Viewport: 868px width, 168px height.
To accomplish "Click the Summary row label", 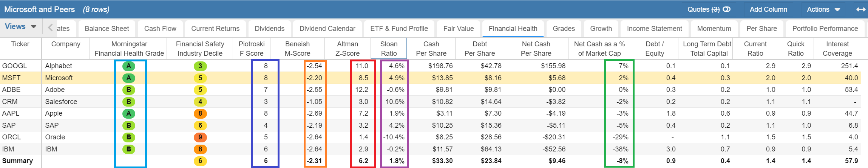I will tap(17, 161).
